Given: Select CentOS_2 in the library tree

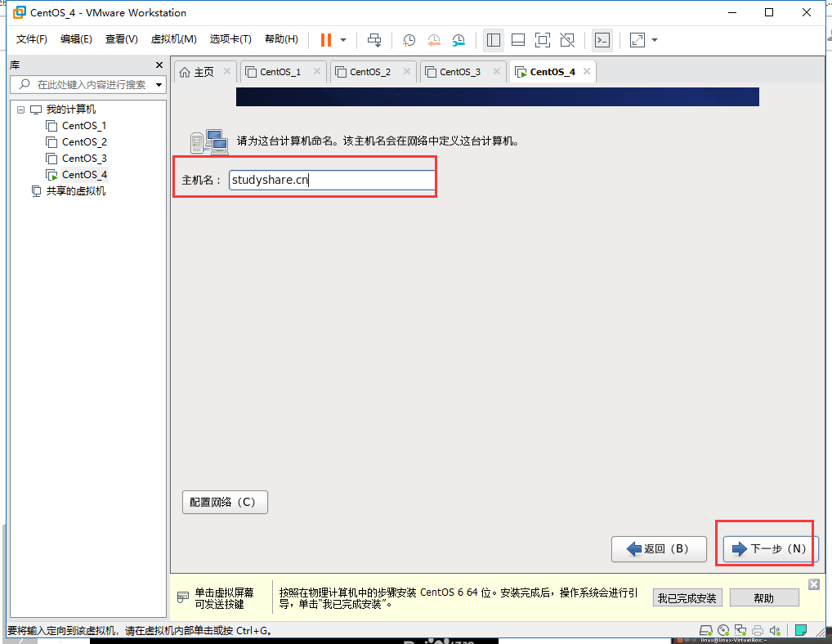Looking at the screenshot, I should point(84,142).
